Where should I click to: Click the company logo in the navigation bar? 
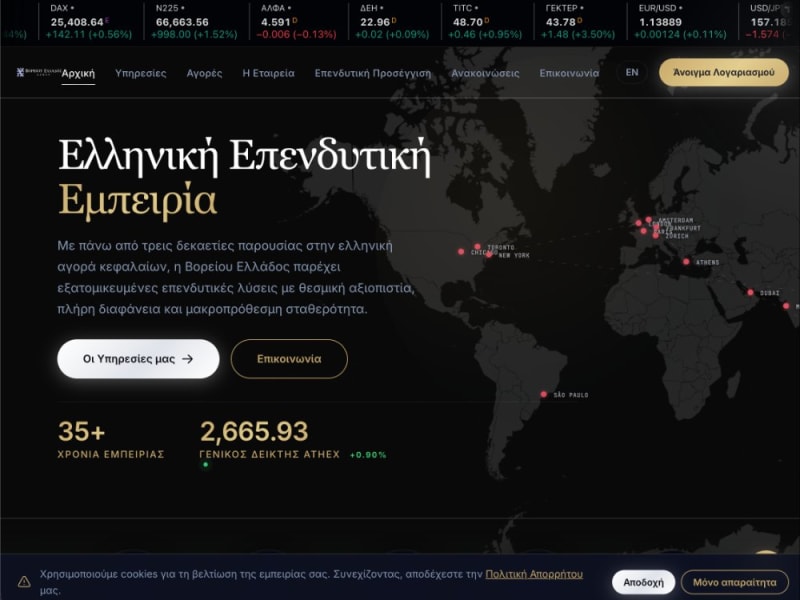[39, 72]
